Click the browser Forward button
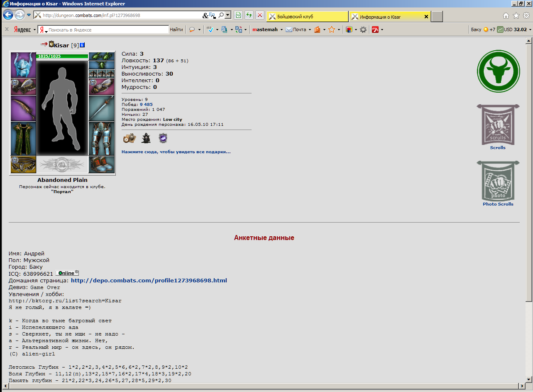The height and width of the screenshot is (392, 533). [x=20, y=15]
